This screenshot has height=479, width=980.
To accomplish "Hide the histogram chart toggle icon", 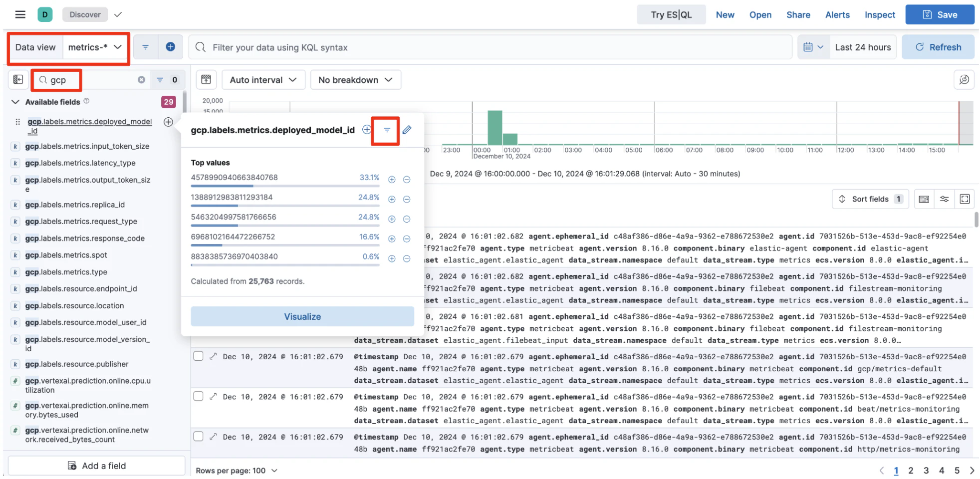I will [x=206, y=80].
